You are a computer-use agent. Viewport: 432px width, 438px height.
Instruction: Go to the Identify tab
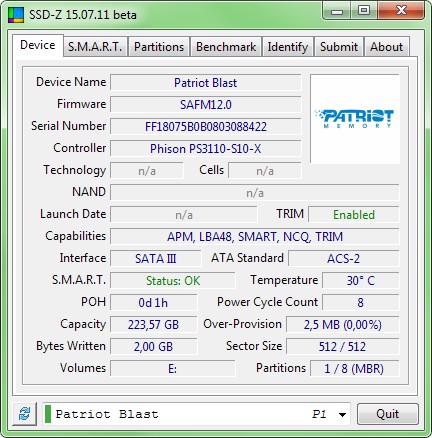tap(287, 47)
